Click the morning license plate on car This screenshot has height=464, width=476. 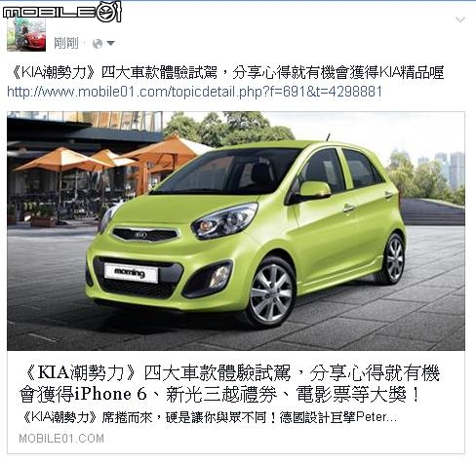coord(131,273)
